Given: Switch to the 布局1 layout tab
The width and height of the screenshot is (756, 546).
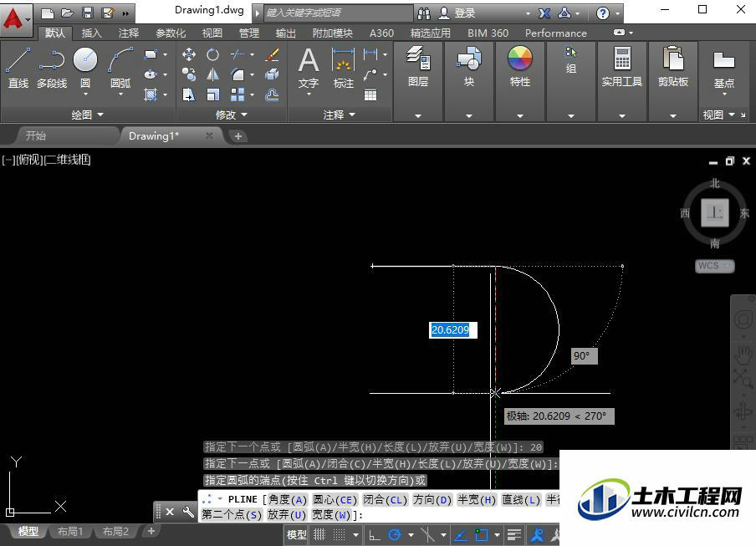Looking at the screenshot, I should pos(70,532).
